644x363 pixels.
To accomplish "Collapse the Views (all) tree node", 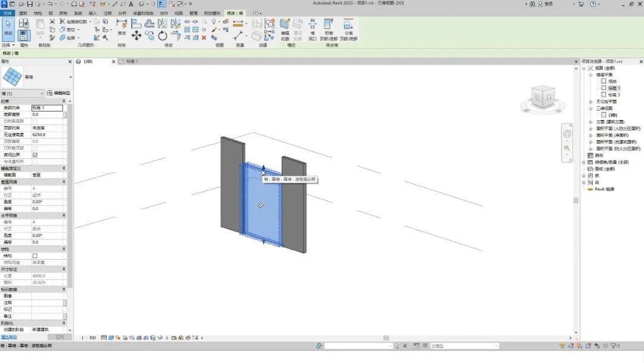I will point(584,68).
